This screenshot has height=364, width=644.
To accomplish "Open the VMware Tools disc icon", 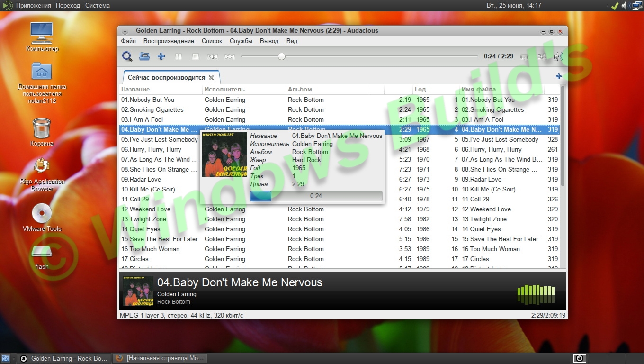I will (x=42, y=217).
